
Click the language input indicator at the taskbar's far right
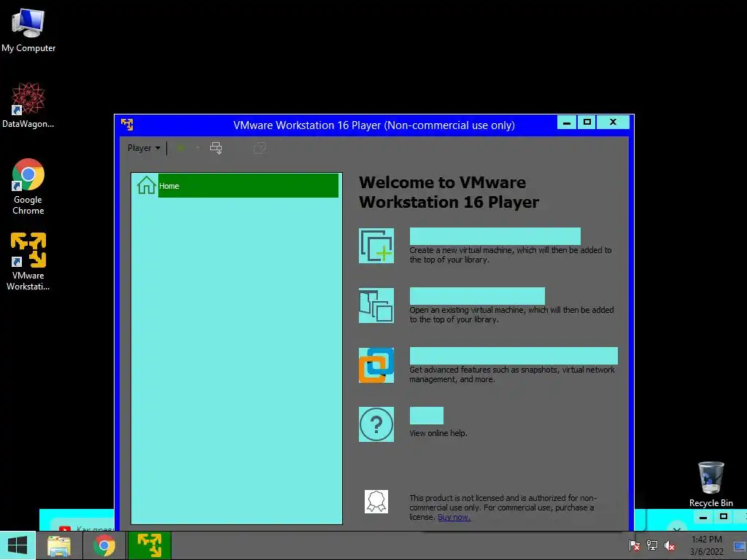click(x=740, y=546)
